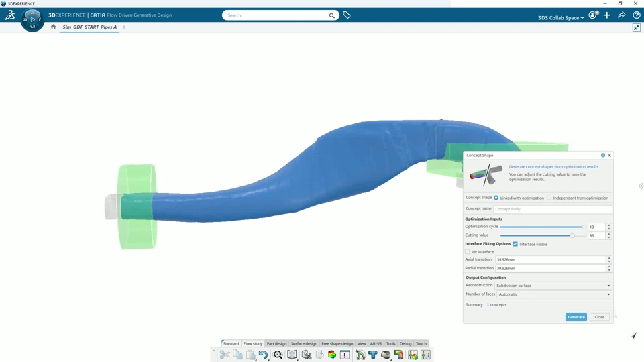Click Generate concept shapes link text

[553, 167]
